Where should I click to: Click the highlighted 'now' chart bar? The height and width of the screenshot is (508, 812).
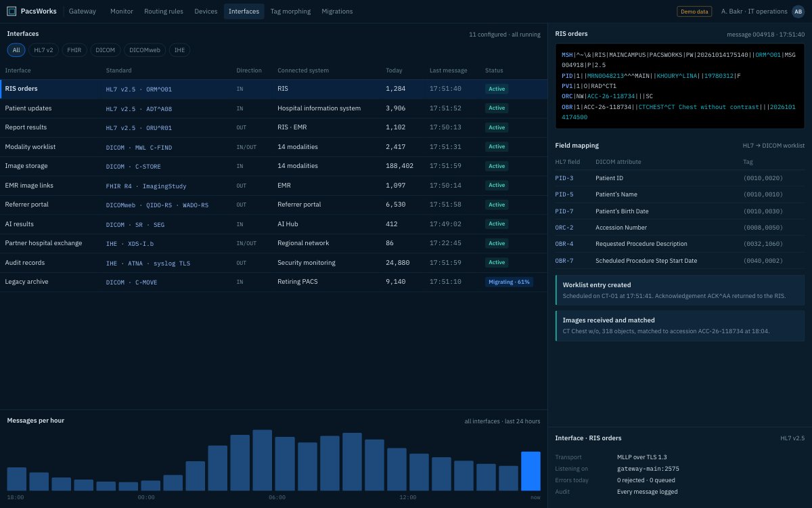click(x=531, y=471)
